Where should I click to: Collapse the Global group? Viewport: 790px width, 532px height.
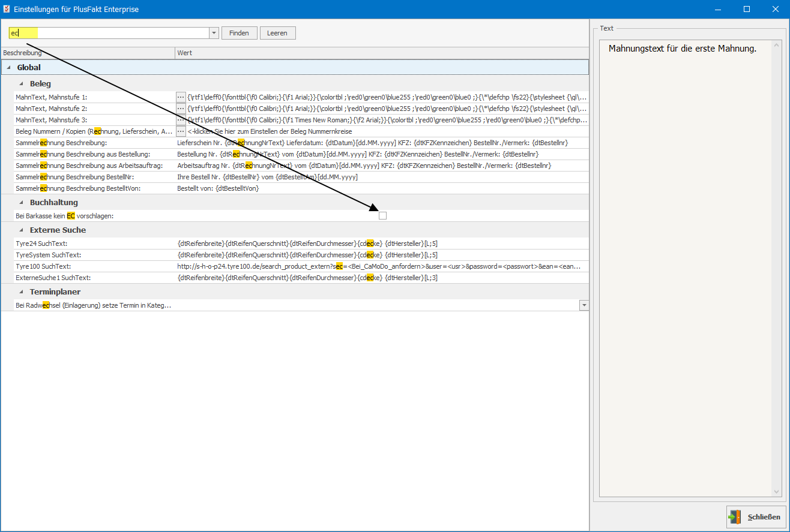[8, 68]
